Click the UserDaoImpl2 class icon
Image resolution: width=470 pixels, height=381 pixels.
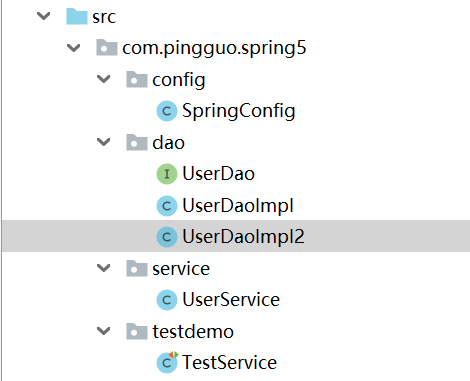(x=167, y=237)
